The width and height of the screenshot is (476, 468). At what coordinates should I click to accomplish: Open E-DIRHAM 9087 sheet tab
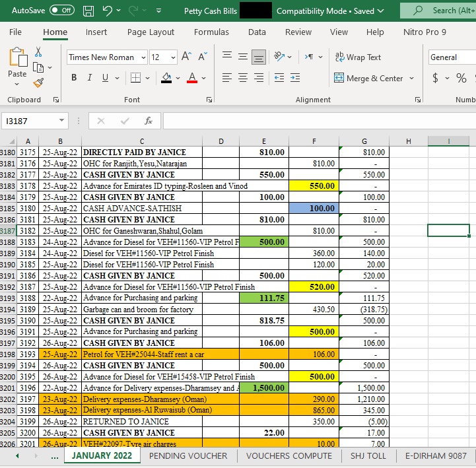pos(436,456)
